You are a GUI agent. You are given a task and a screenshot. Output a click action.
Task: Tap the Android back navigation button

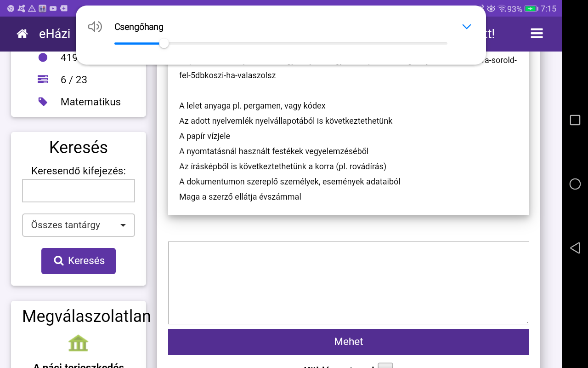point(575,248)
